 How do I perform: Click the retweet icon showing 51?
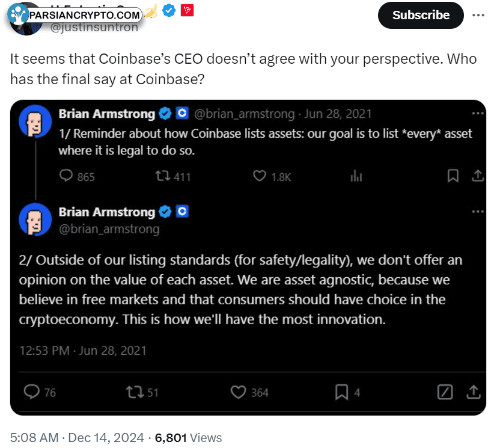pyautogui.click(x=135, y=392)
